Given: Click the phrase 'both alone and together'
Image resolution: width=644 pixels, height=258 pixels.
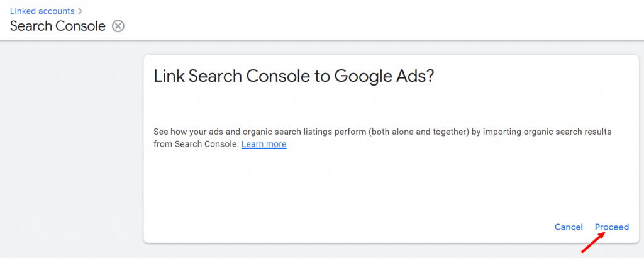Looking at the screenshot, I should click(413, 132).
